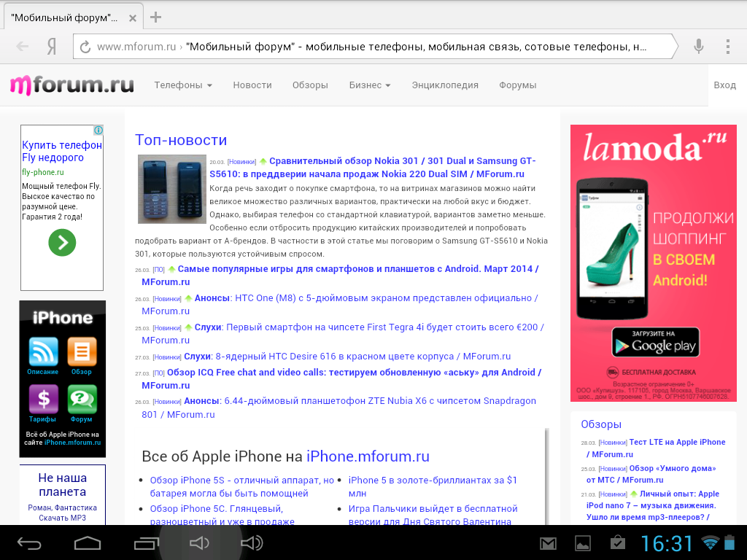
Task: Click the Топ-новости heading link
Action: click(x=181, y=140)
